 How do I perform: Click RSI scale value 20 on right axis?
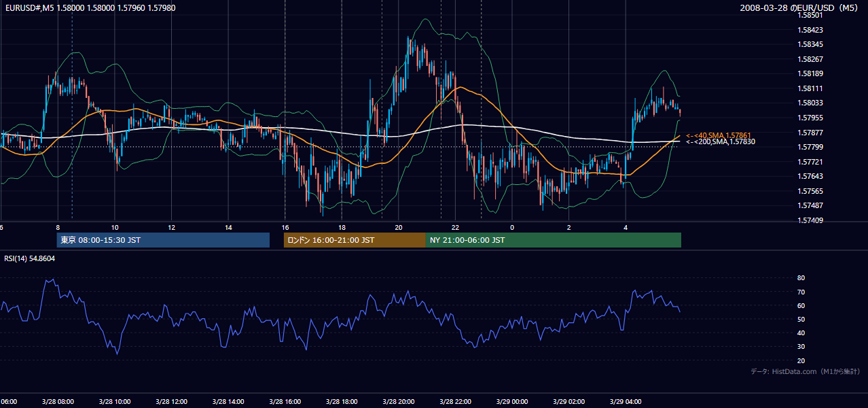[x=801, y=360]
